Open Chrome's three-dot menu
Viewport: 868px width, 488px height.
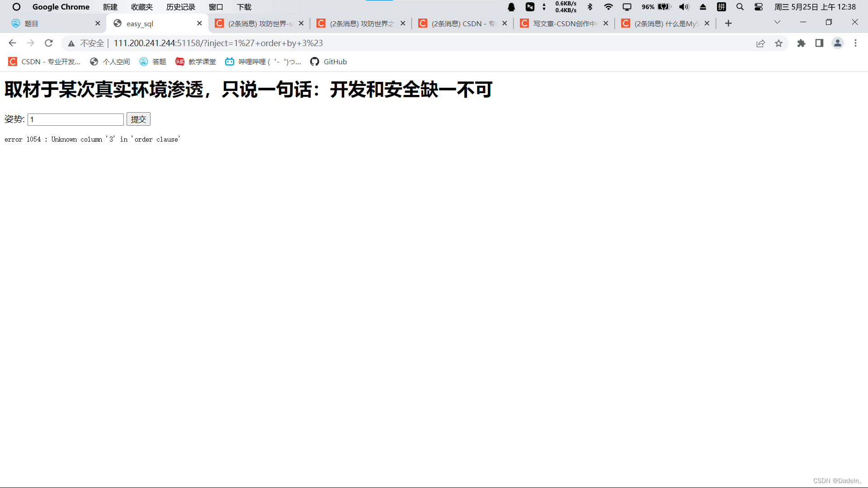(855, 43)
